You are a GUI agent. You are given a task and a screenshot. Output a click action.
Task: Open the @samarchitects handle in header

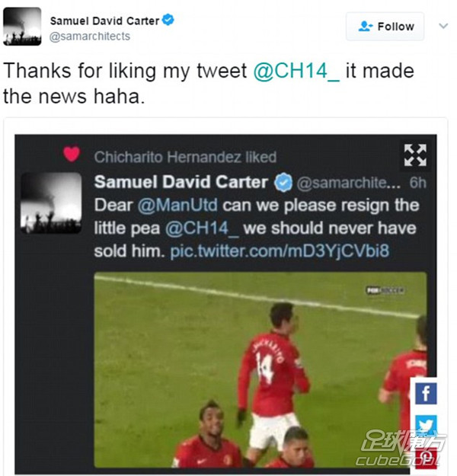point(90,37)
